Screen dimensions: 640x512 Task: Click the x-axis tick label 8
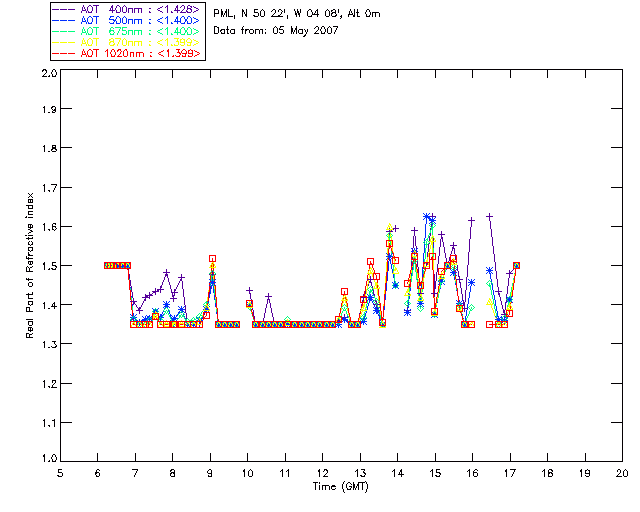click(x=172, y=473)
